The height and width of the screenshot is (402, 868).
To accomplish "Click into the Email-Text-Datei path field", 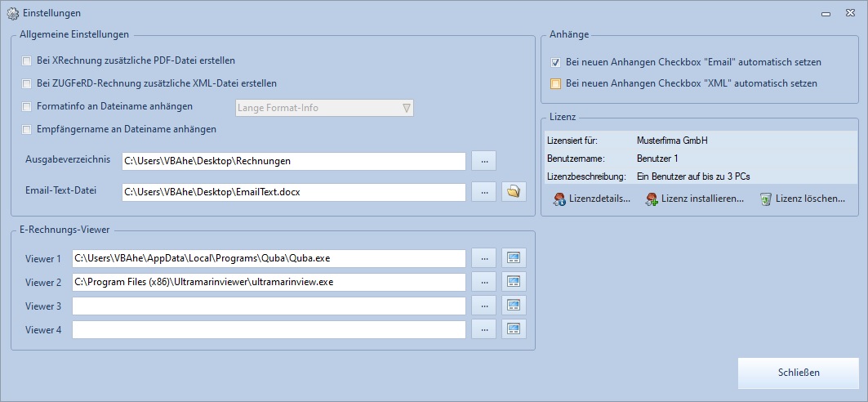I will point(294,192).
